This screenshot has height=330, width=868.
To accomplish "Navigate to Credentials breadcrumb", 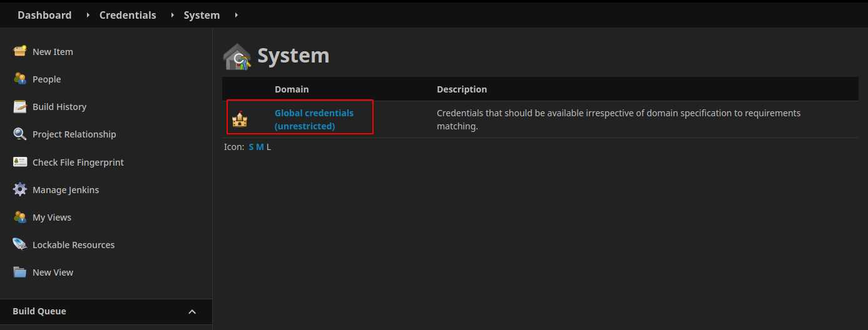I will coord(128,15).
